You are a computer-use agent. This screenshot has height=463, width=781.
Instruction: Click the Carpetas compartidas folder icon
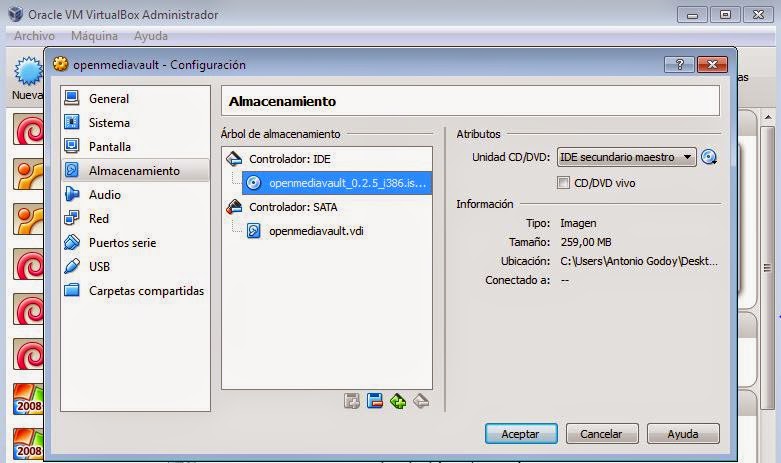click(72, 289)
